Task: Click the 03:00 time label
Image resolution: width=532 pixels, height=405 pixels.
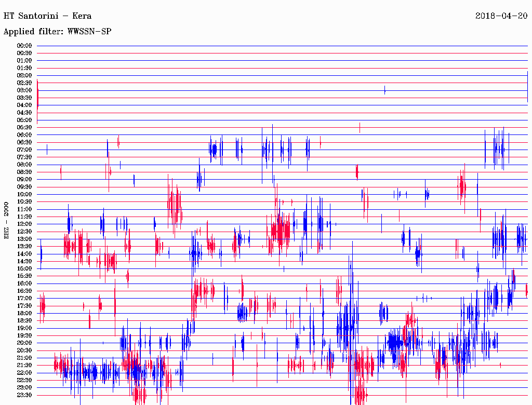Action: (24, 90)
